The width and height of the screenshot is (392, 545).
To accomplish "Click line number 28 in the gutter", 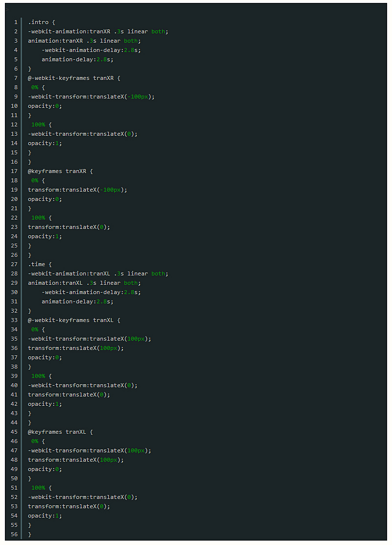I will [x=14, y=273].
